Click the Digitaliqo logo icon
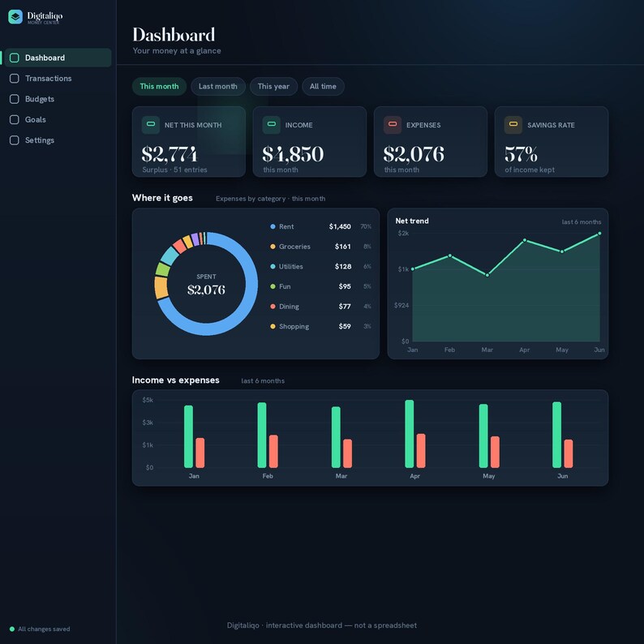This screenshot has height=644, width=644. click(x=15, y=17)
